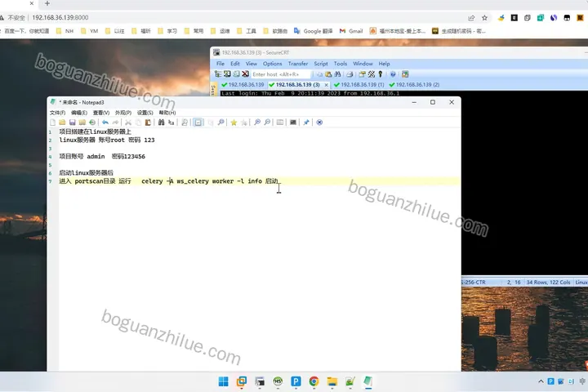Open the Google 翻译 bookmark
This screenshot has height=392, width=588.
(313, 31)
